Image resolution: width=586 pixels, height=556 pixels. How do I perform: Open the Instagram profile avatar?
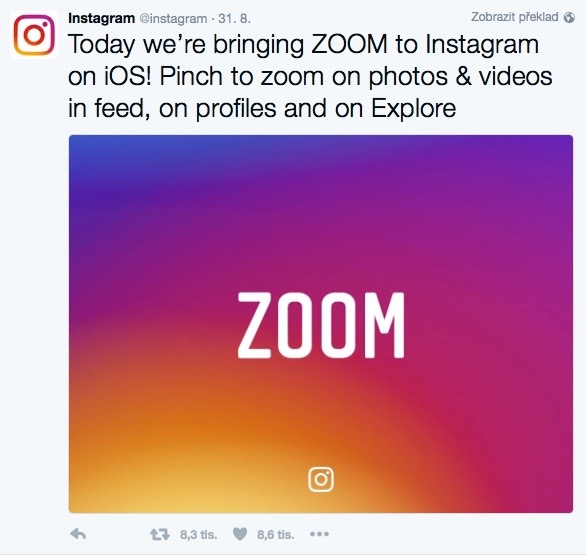[34, 35]
